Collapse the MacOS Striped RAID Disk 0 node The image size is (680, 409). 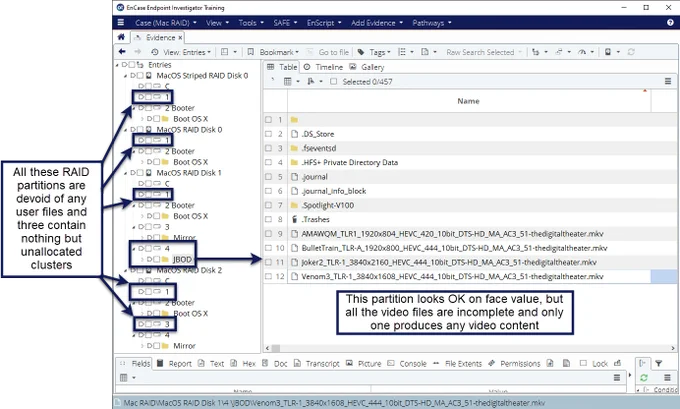[x=126, y=76]
